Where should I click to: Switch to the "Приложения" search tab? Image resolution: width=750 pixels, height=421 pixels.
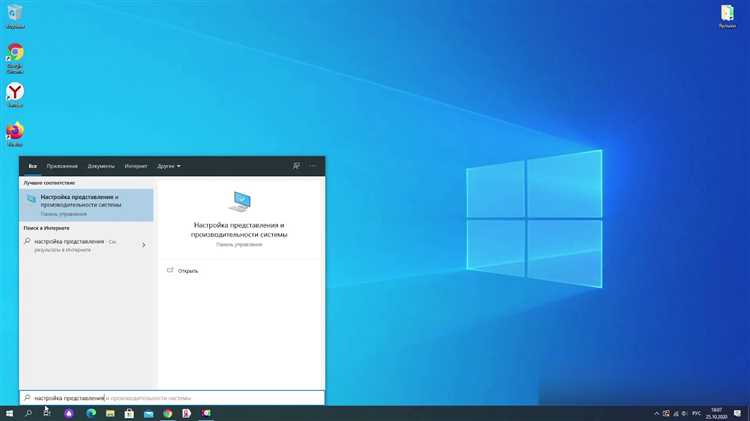pyautogui.click(x=61, y=166)
